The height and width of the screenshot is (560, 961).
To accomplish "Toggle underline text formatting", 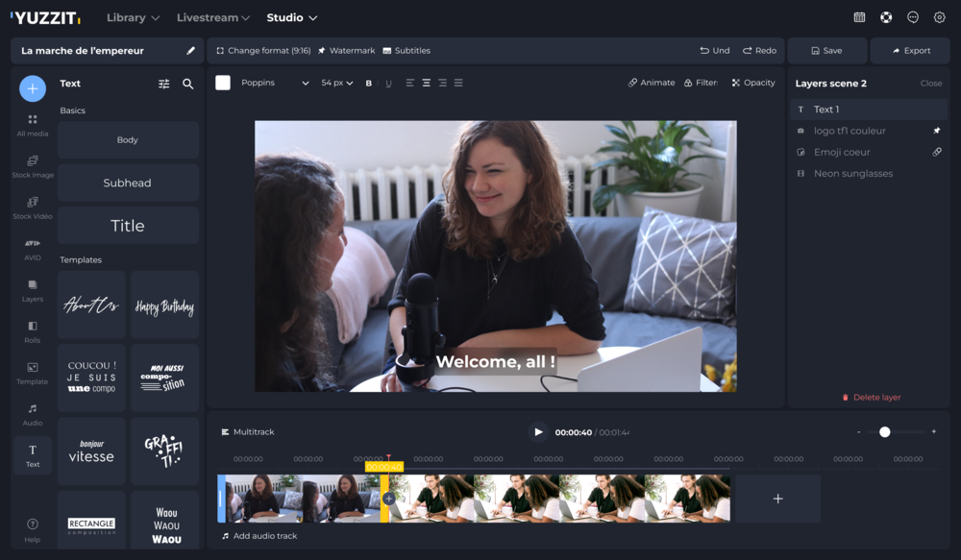I will (x=388, y=84).
